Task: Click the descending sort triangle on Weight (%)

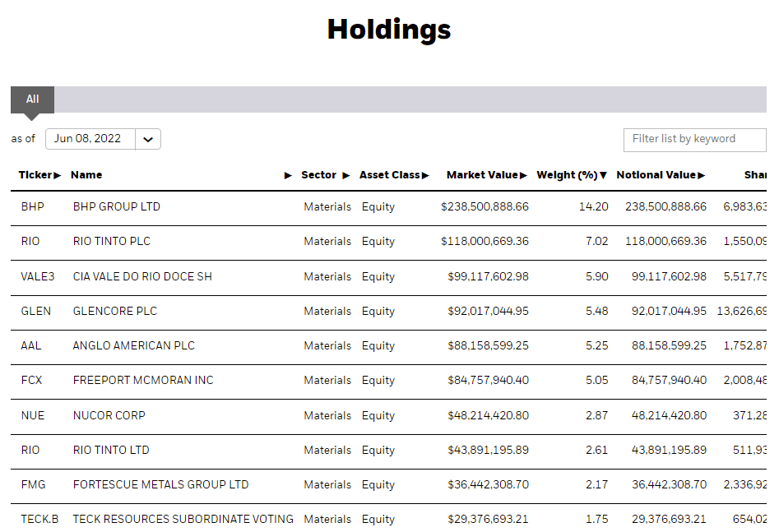Action: coord(603,175)
